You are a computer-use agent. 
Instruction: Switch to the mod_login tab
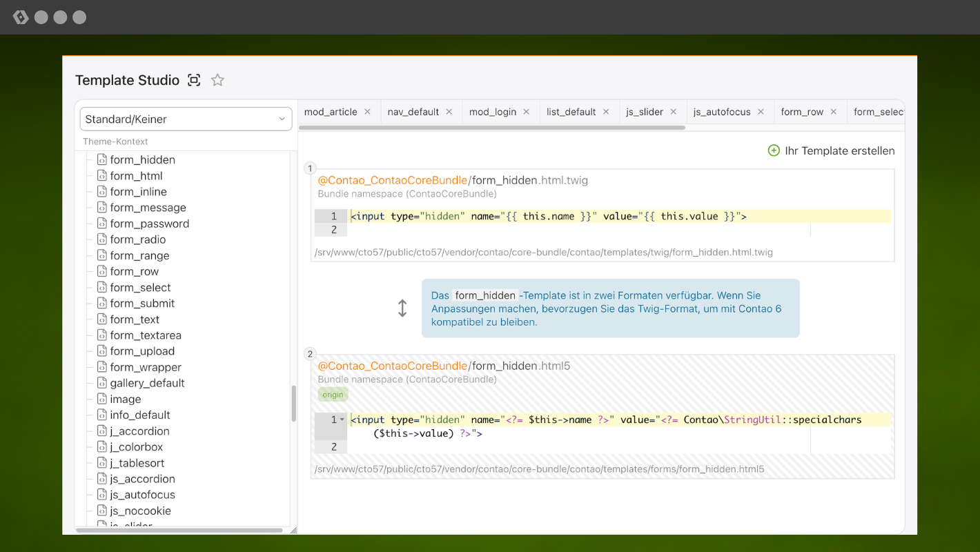pyautogui.click(x=492, y=112)
